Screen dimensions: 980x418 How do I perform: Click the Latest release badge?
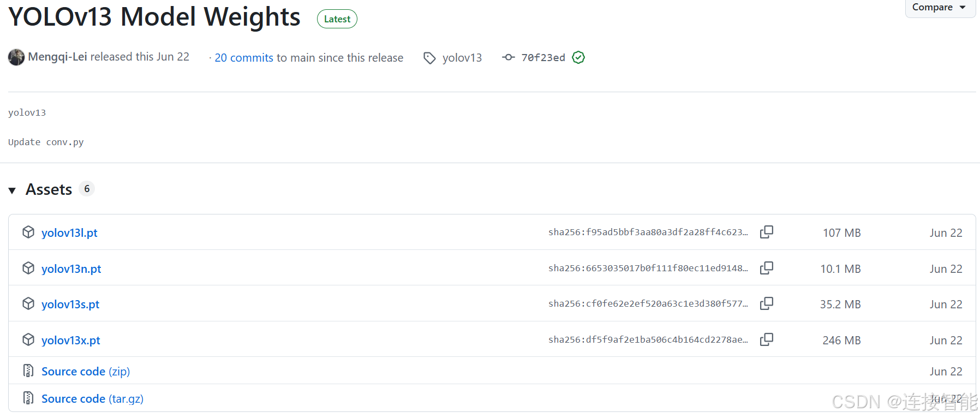point(337,19)
